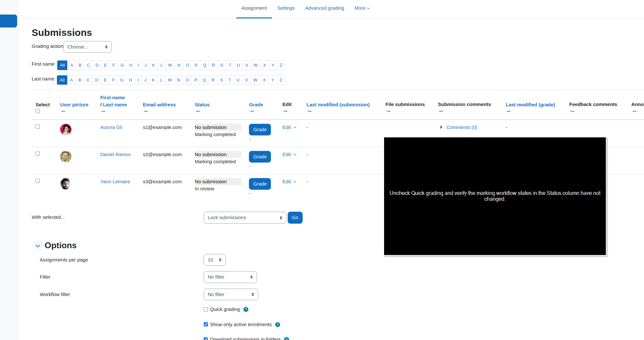Open help for Quick grading
644x340 pixels.
point(246,310)
